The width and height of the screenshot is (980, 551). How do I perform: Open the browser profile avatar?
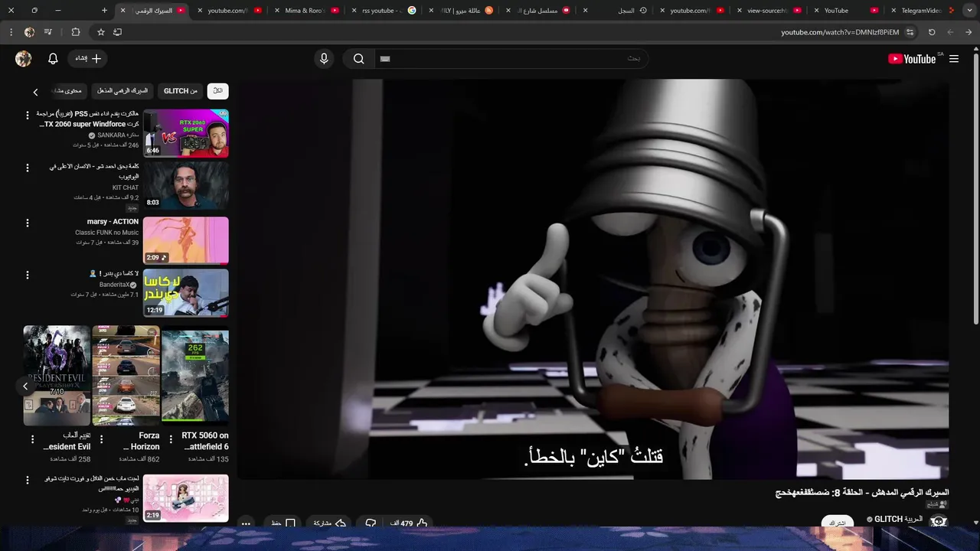[x=29, y=32]
